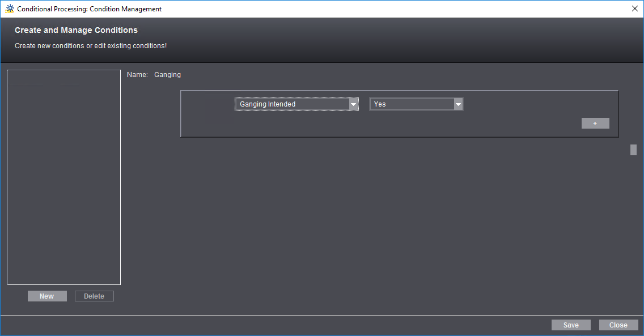Image resolution: width=644 pixels, height=336 pixels.
Task: Click the arrow on the Yes combo box
Action: pyautogui.click(x=458, y=104)
